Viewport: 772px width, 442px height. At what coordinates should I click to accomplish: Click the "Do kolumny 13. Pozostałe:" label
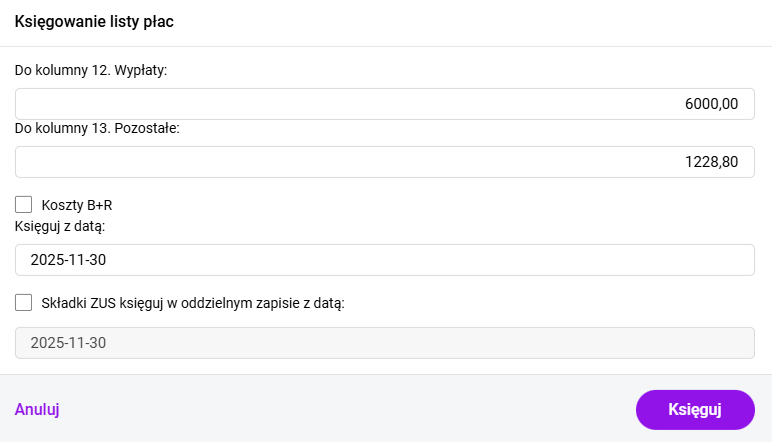click(x=97, y=128)
